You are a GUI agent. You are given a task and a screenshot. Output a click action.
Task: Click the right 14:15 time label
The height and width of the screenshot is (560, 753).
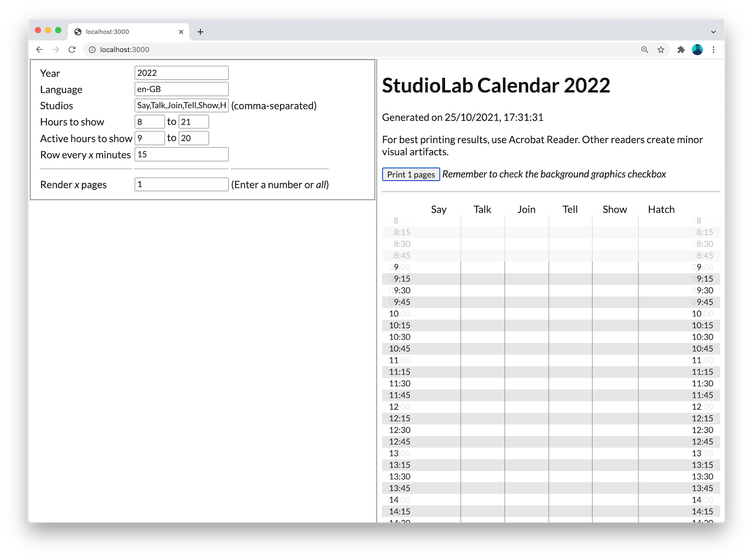703,511
